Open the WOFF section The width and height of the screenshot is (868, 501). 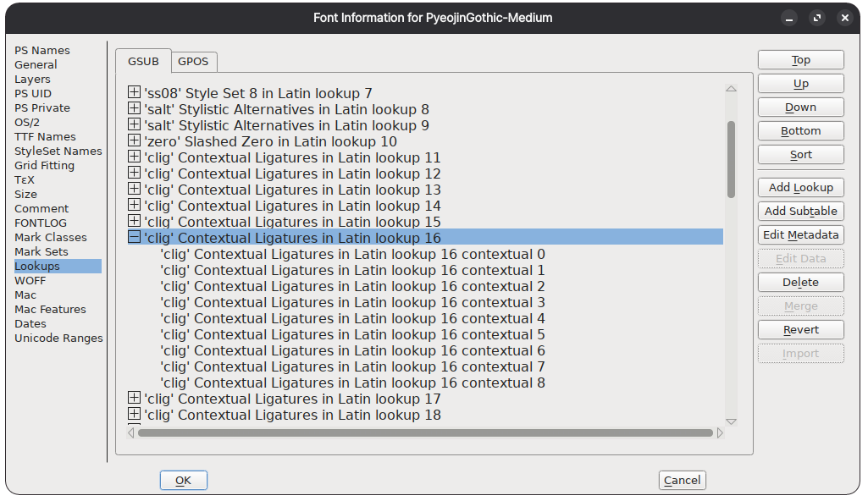click(x=30, y=280)
